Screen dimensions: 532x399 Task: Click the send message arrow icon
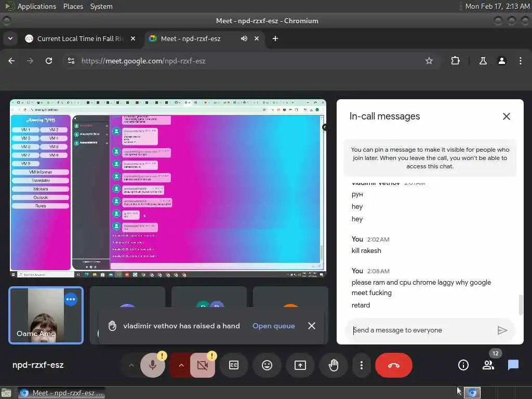tap(502, 330)
